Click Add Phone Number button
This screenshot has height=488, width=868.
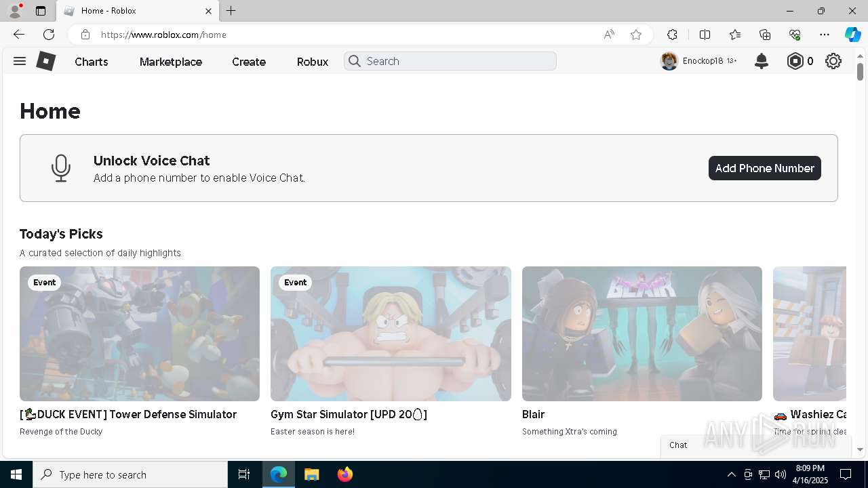pyautogui.click(x=765, y=168)
